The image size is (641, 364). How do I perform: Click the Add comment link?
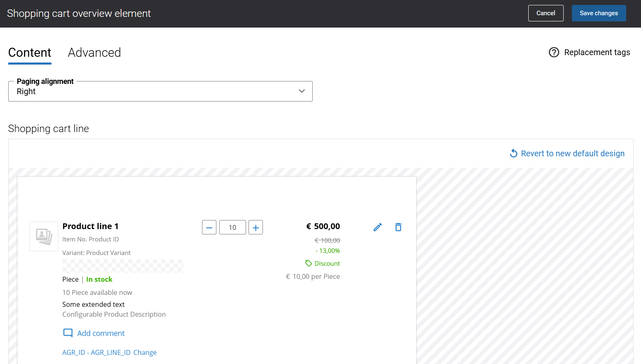pos(101,333)
